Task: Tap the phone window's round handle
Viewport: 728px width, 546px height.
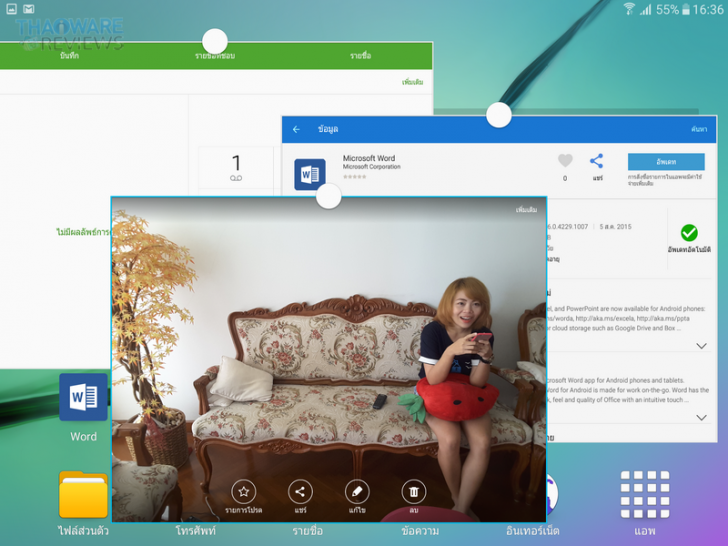Action: [x=215, y=41]
